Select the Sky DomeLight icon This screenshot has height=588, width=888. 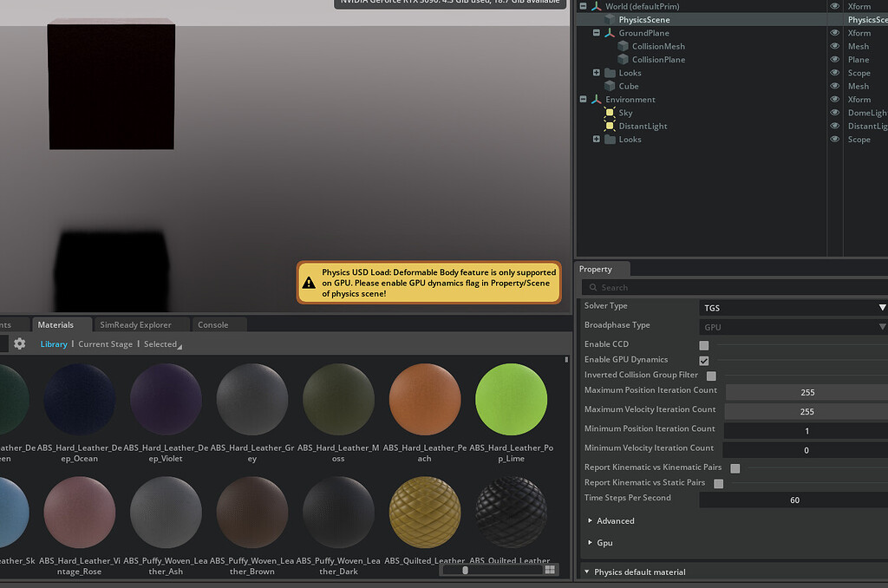611,113
